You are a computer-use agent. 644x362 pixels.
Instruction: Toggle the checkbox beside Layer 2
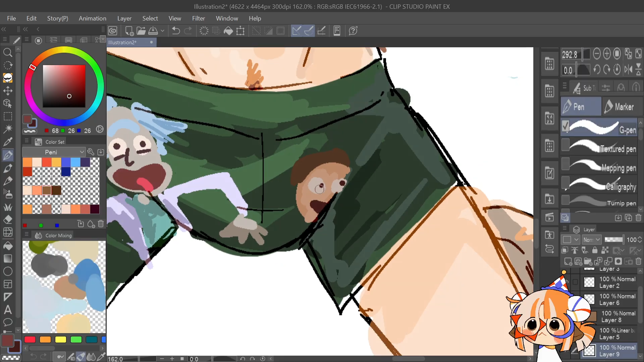click(575, 282)
